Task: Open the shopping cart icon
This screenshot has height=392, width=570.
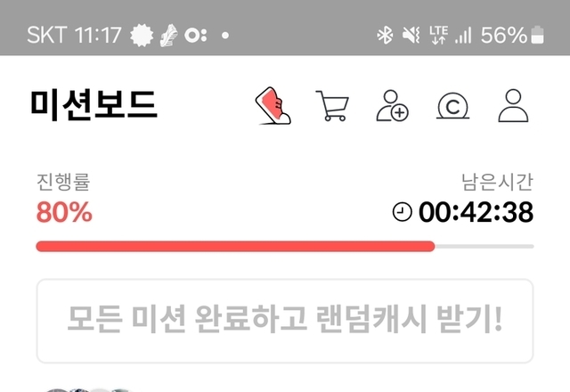Action: tap(332, 106)
